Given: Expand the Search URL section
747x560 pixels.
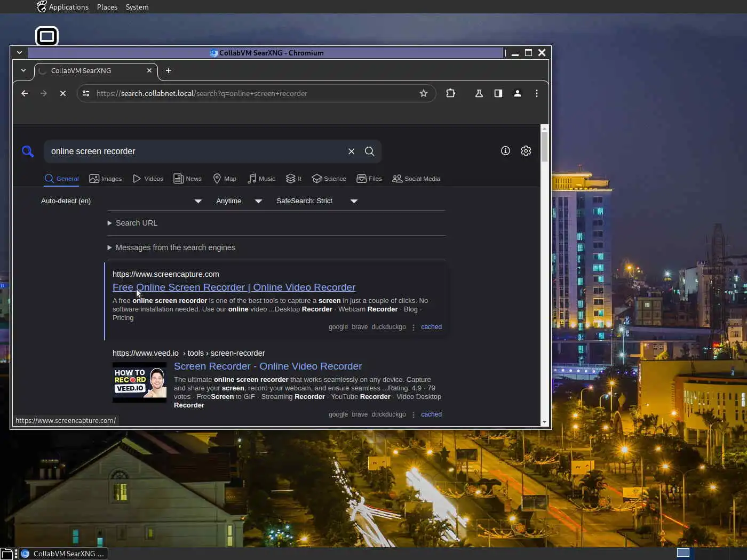Looking at the screenshot, I should coord(132,223).
